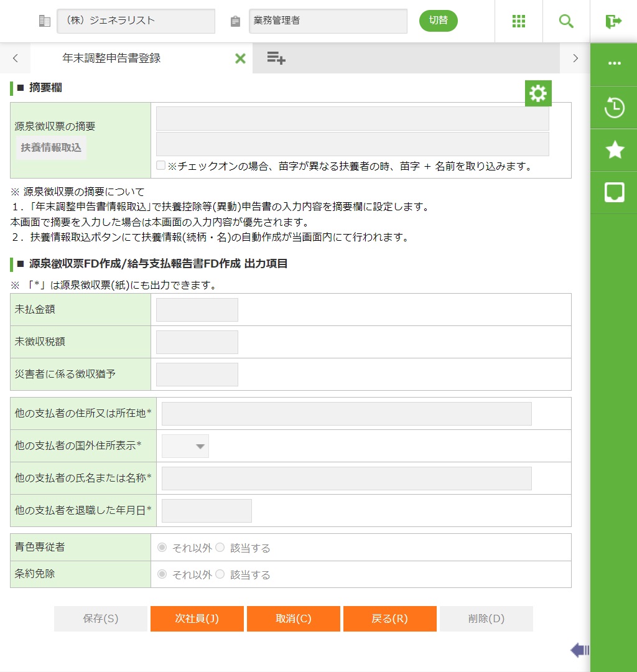The height and width of the screenshot is (672, 637).
Task: Open favorites star icon in sidebar
Action: [x=615, y=150]
